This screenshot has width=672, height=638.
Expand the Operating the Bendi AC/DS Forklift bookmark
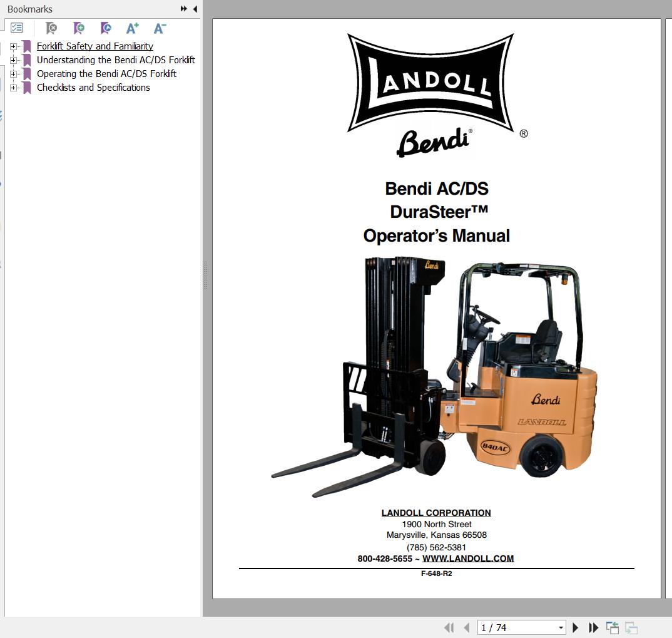pyautogui.click(x=13, y=73)
